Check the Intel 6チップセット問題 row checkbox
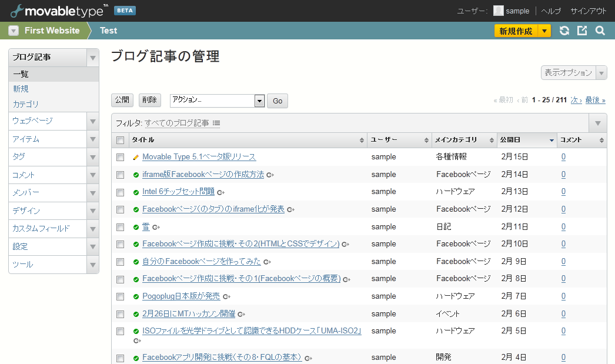 [120, 192]
